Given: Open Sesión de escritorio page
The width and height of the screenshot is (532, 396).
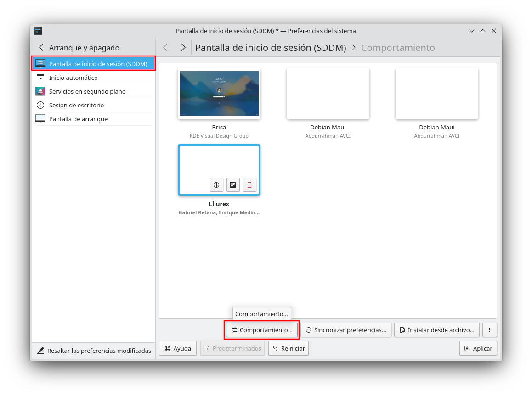Looking at the screenshot, I should tap(76, 105).
